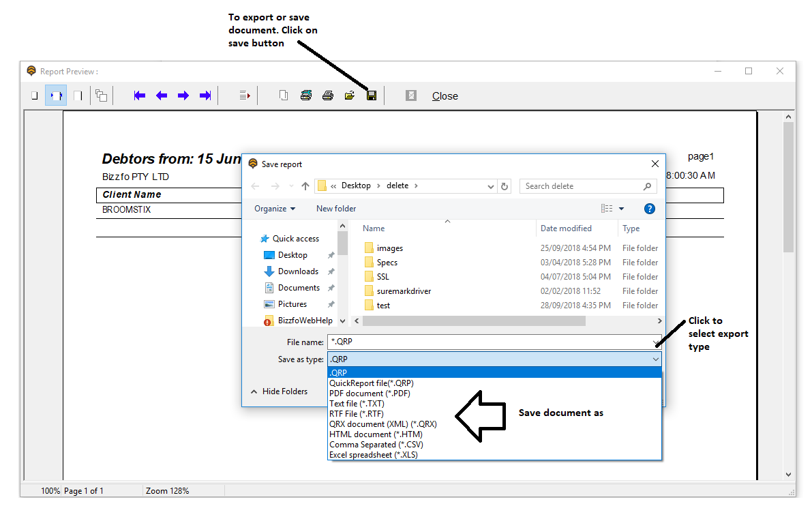Click the previous page arrow

pos(162,95)
